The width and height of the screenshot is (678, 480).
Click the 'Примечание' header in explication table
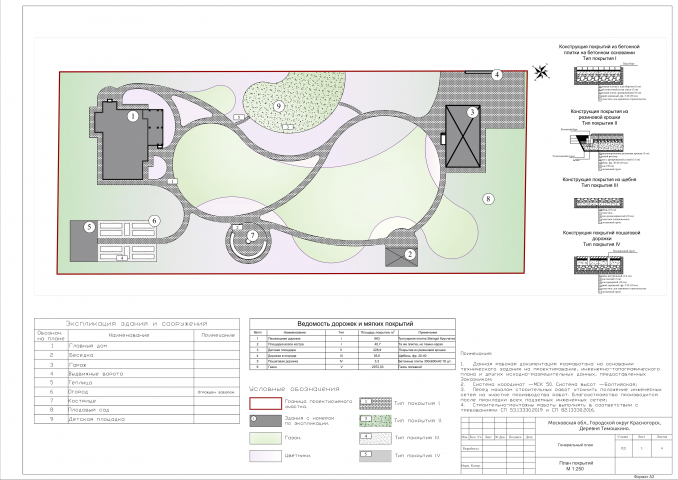pyautogui.click(x=218, y=335)
